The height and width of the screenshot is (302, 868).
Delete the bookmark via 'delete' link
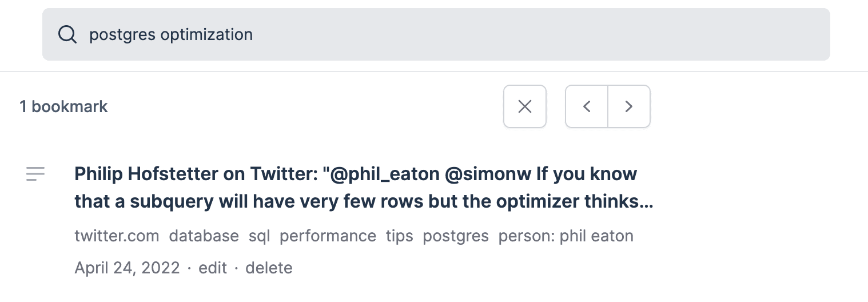coord(269,268)
